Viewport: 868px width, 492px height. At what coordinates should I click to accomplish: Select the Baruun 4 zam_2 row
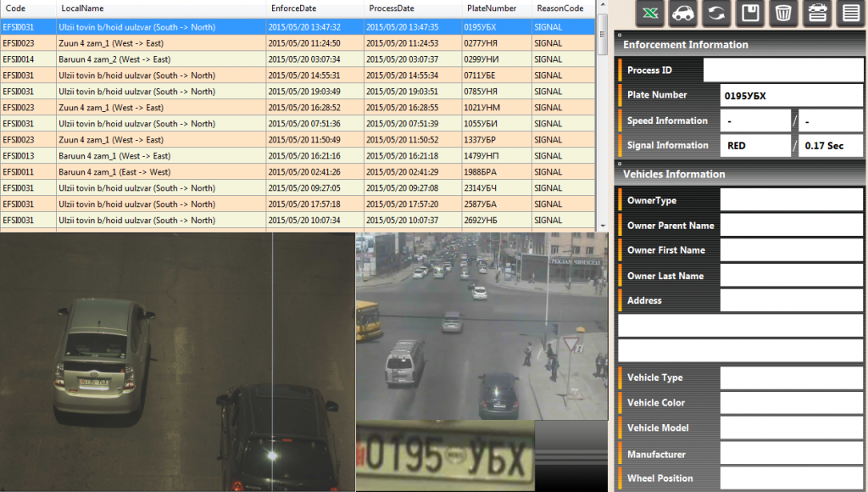coord(297,59)
